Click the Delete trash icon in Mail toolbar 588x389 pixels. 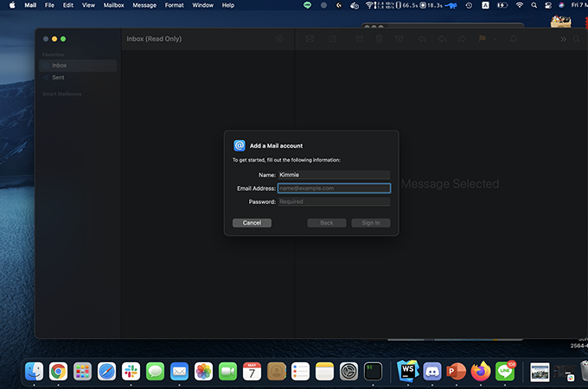pos(379,39)
